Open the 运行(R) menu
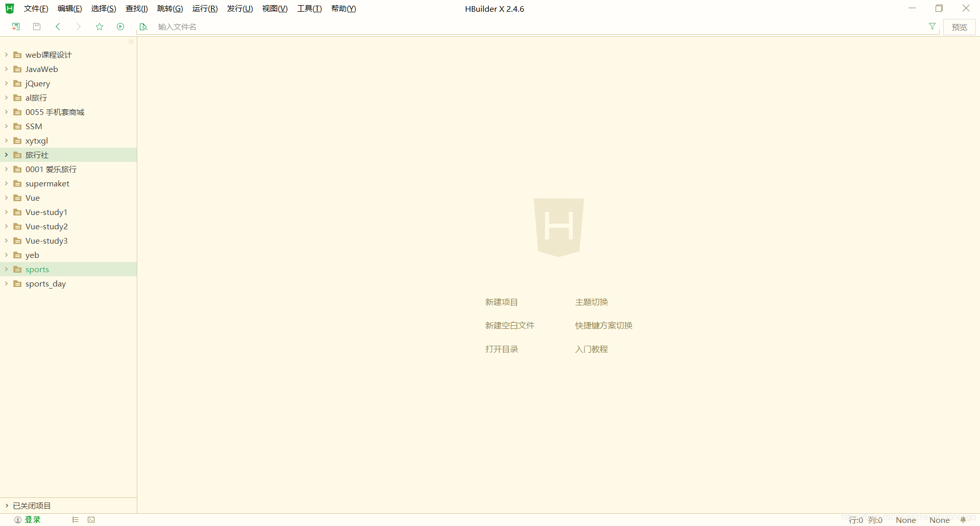This screenshot has width=980, height=526. click(205, 9)
